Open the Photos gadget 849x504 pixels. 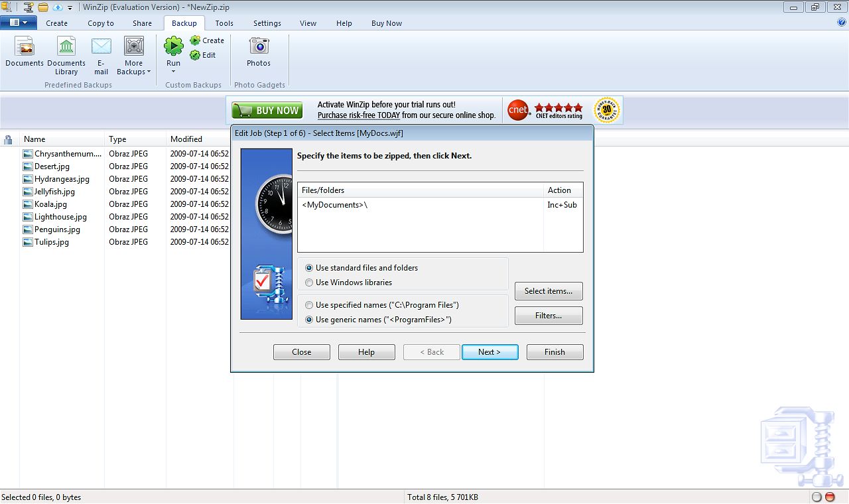point(259,52)
